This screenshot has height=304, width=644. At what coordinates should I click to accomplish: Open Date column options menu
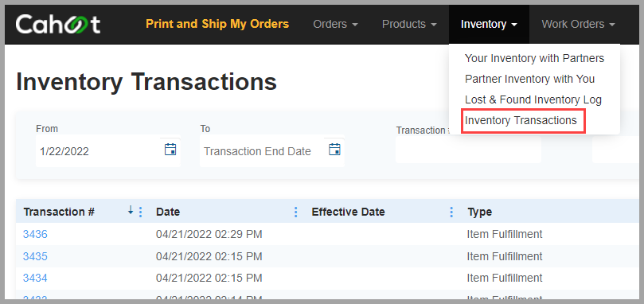click(295, 212)
